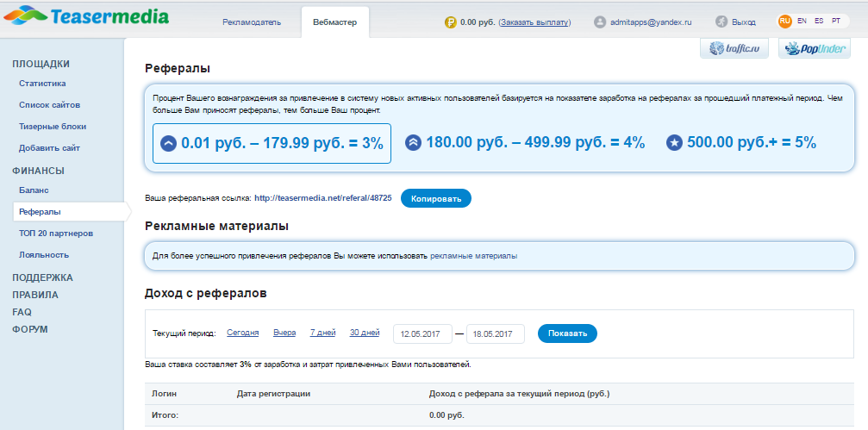Switch to the Рекламодатель tab
868x430 pixels.
click(252, 22)
